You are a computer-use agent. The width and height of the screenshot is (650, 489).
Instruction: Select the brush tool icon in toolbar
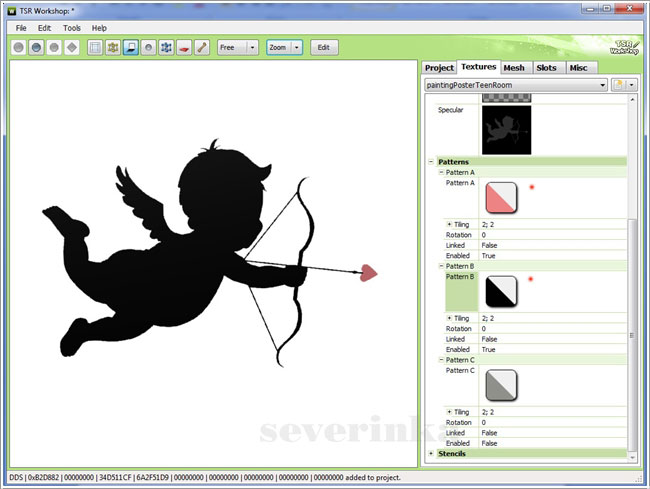[201, 47]
